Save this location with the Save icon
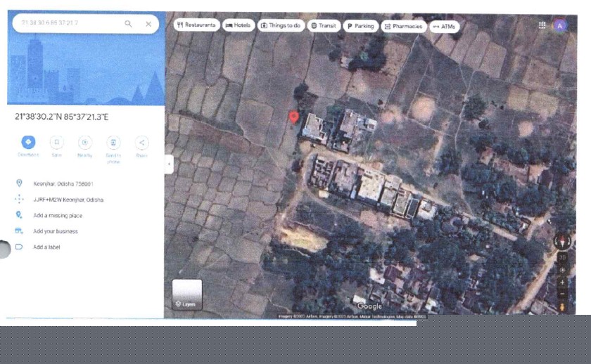Viewport: 591px width, 364px height. (x=56, y=142)
